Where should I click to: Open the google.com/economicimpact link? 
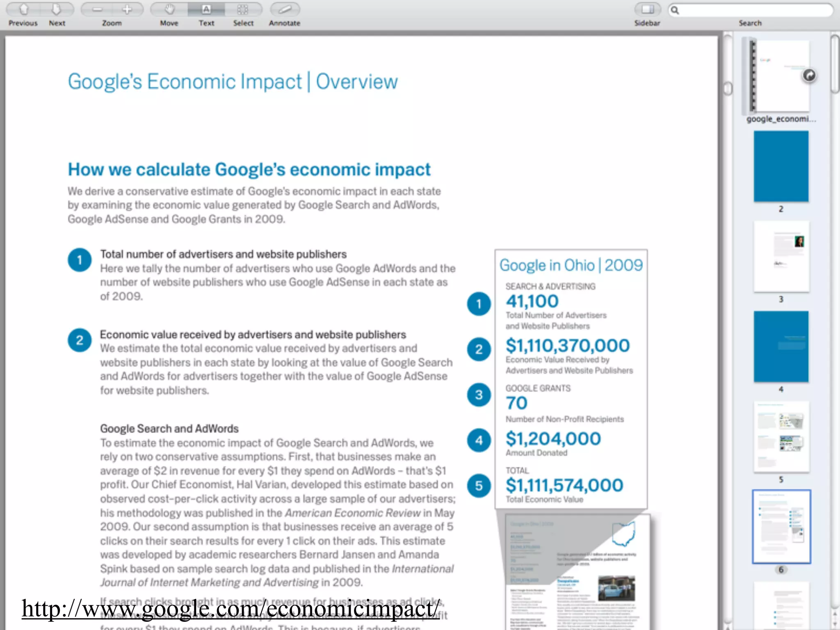coord(231,609)
